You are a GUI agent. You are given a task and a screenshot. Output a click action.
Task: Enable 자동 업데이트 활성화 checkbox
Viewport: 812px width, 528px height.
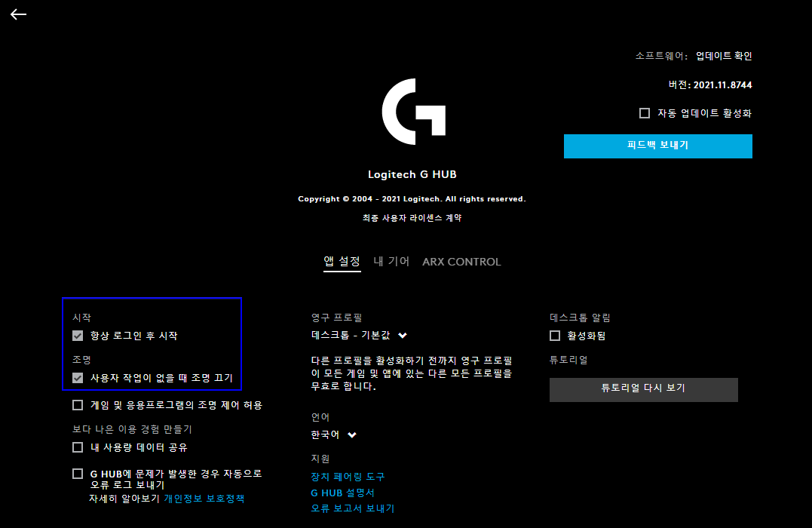pos(645,113)
